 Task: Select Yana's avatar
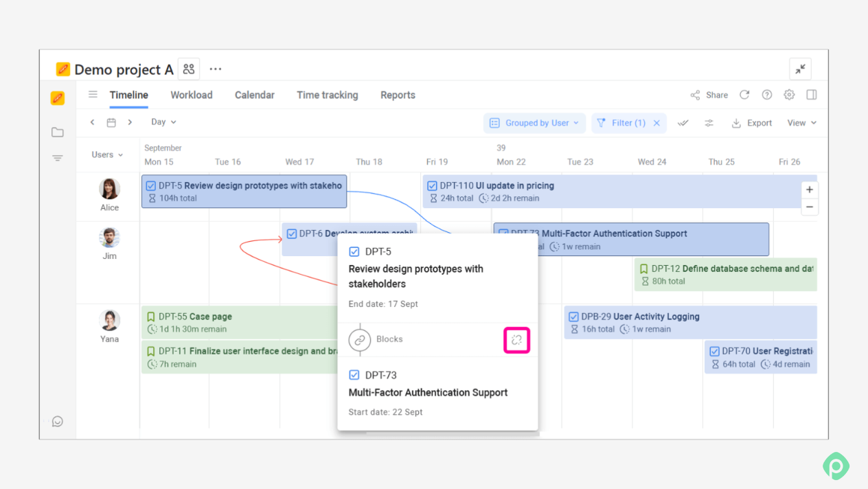(109, 321)
